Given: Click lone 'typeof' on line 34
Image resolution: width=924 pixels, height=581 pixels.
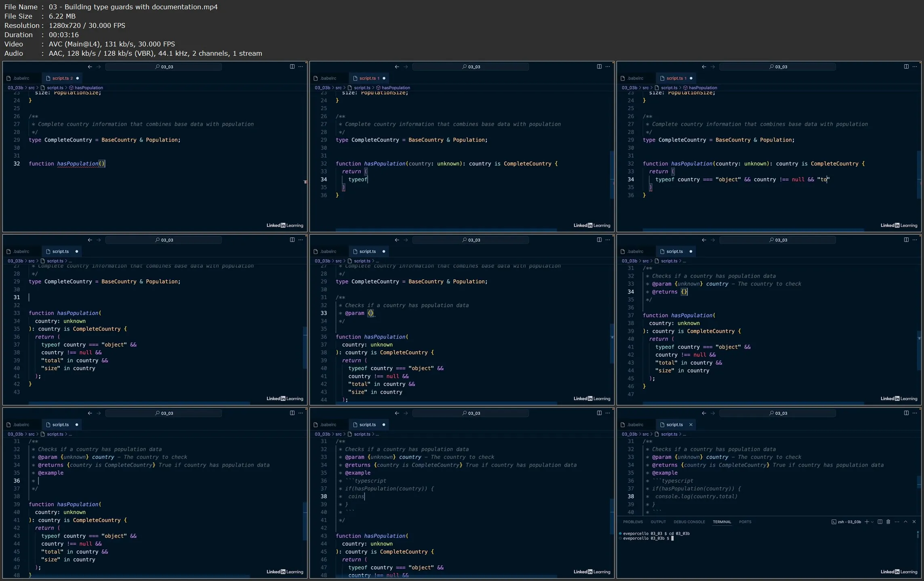Looking at the screenshot, I should (x=358, y=179).
